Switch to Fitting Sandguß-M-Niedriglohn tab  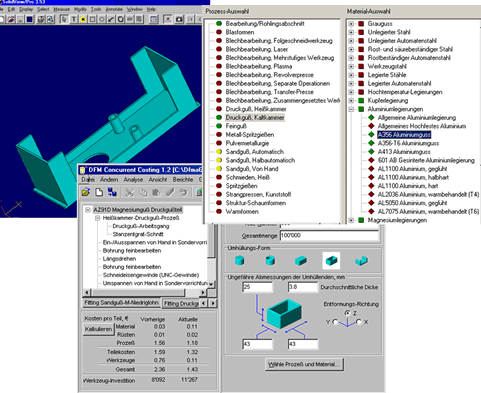121,303
